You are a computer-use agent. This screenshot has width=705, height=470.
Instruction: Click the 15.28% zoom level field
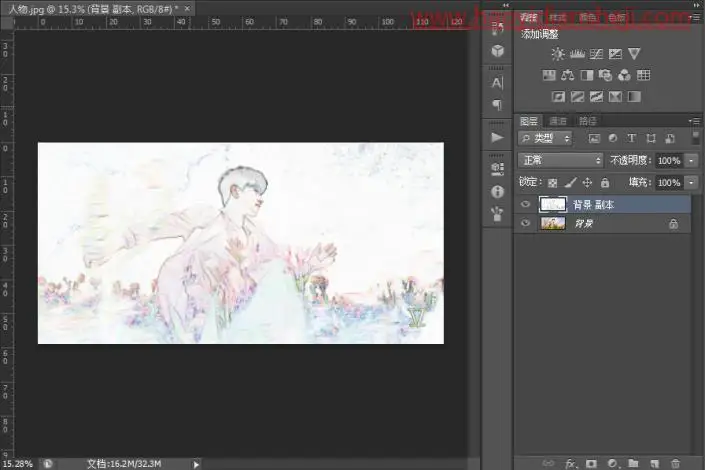point(18,464)
